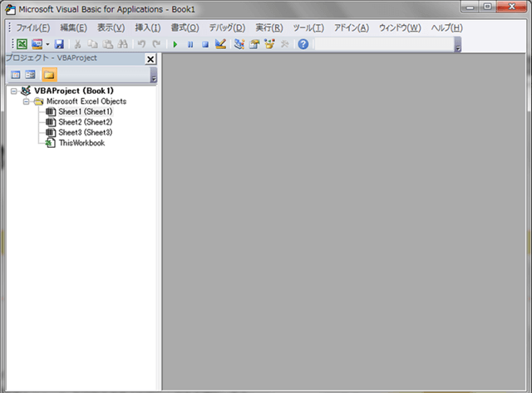This screenshot has height=393, width=532.
Task: Open the 書式(O) menu
Action: coord(185,27)
